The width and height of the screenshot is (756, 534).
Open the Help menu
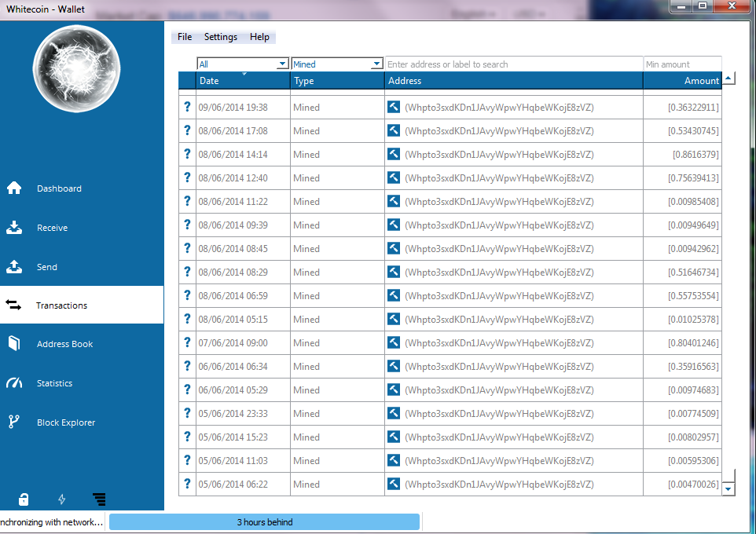click(x=259, y=37)
